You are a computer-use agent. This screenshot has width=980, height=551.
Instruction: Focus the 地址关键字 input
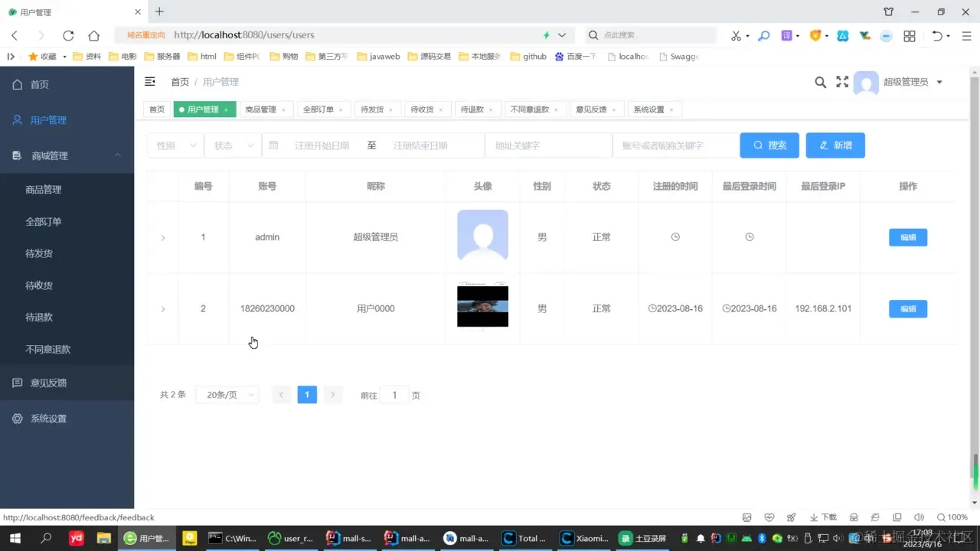(548, 145)
